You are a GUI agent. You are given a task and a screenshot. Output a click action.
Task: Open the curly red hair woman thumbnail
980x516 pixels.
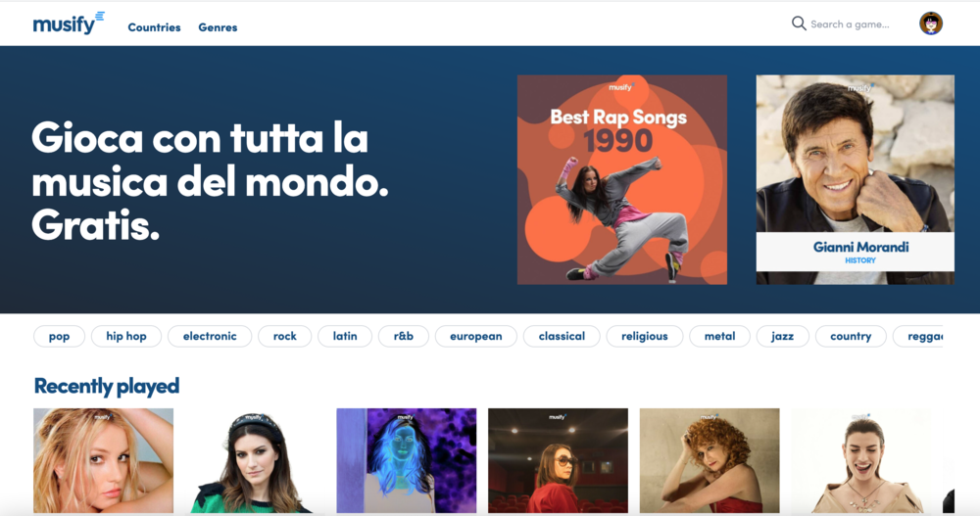pos(710,461)
